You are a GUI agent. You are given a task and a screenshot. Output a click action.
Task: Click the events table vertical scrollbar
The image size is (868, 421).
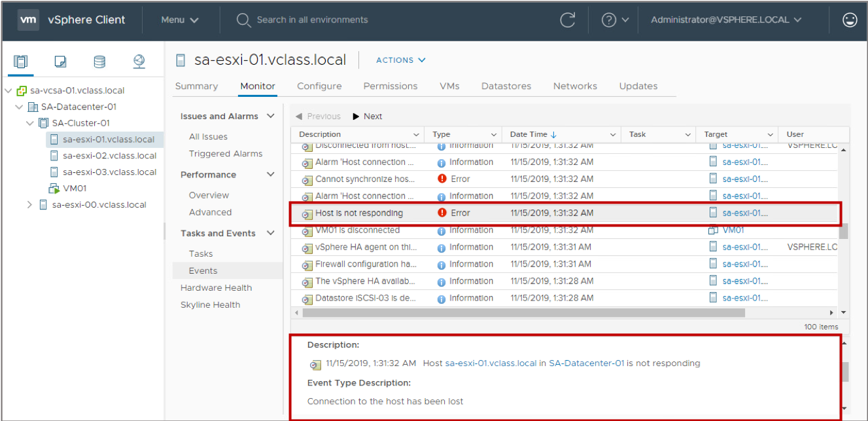pyautogui.click(x=843, y=231)
